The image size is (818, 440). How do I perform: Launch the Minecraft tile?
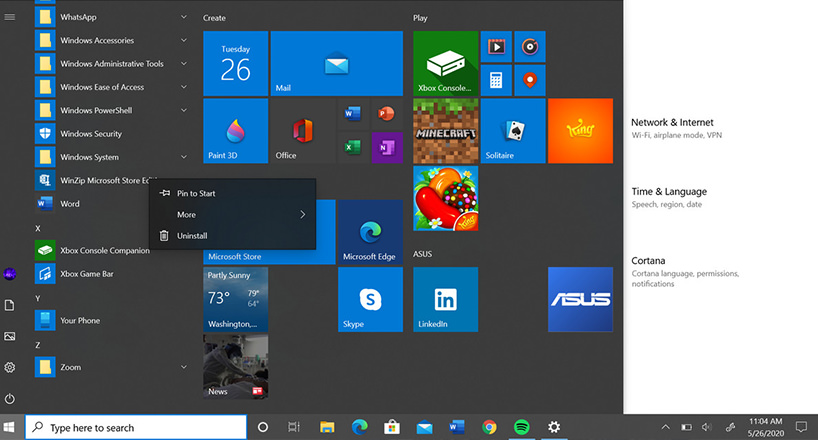(x=446, y=131)
